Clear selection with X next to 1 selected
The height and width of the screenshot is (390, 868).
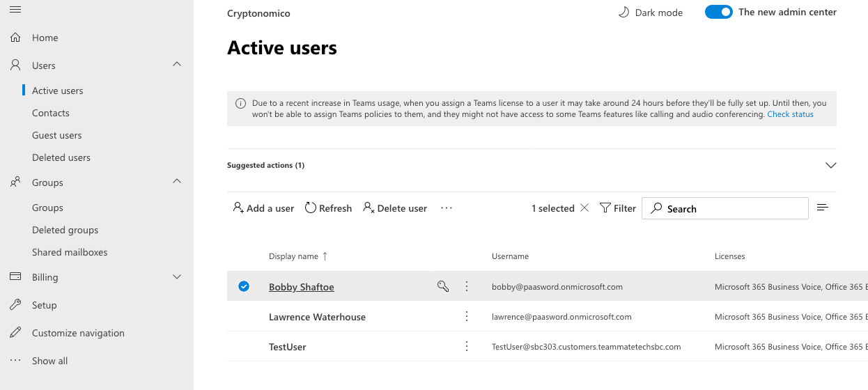[x=584, y=208]
